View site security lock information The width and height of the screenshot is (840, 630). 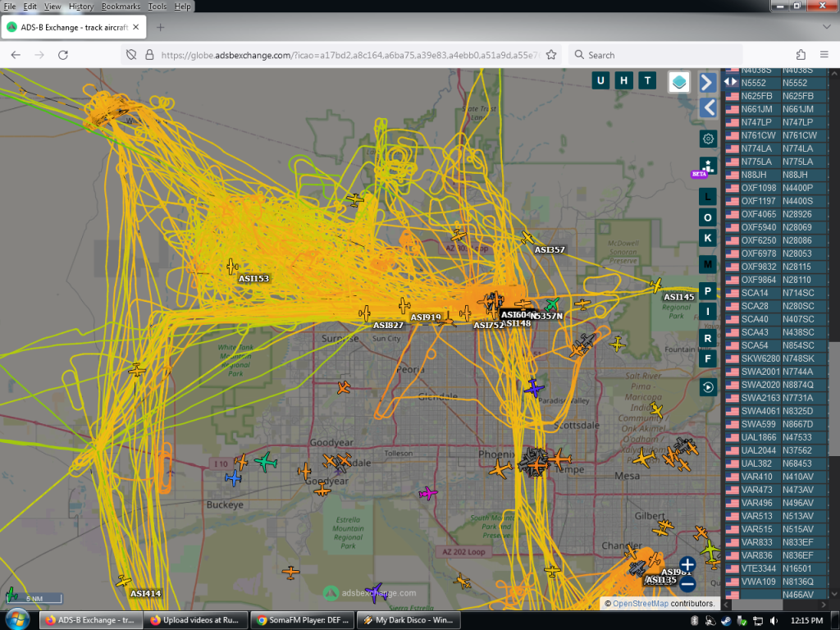click(149, 55)
